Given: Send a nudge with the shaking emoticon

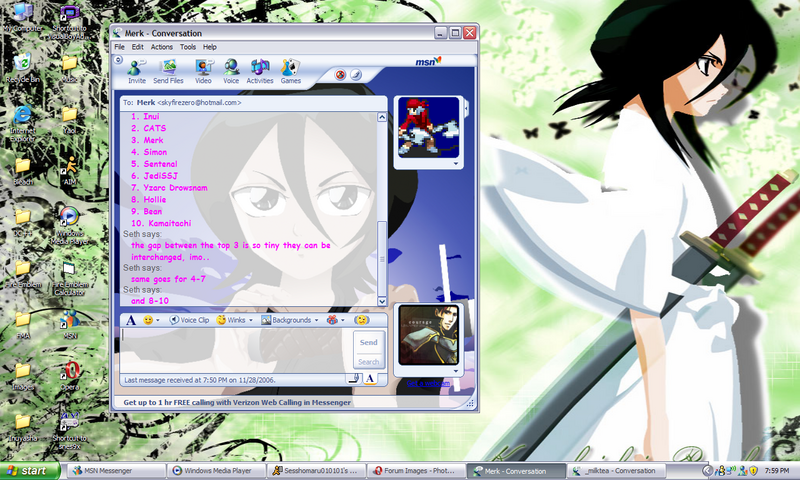Looking at the screenshot, I should (x=361, y=320).
